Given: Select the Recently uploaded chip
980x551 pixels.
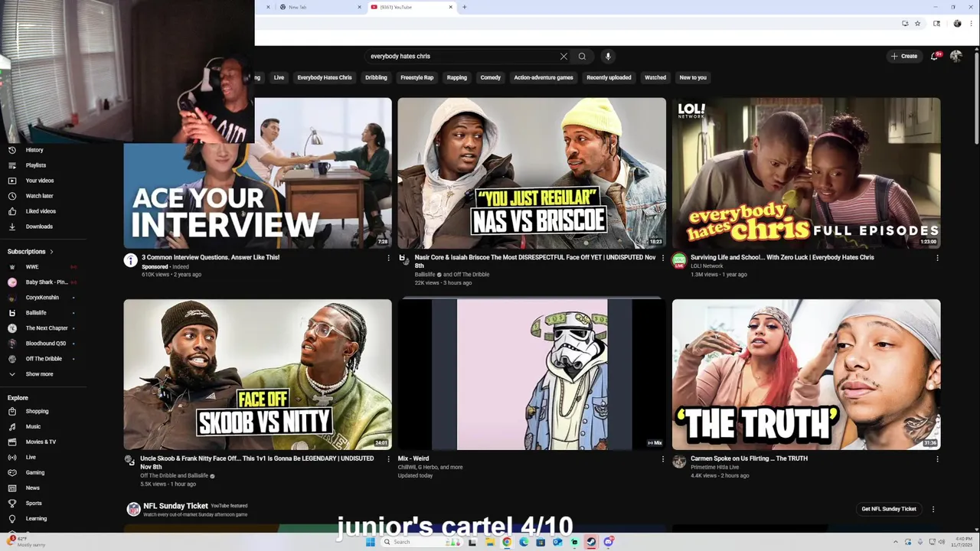Looking at the screenshot, I should (x=609, y=77).
